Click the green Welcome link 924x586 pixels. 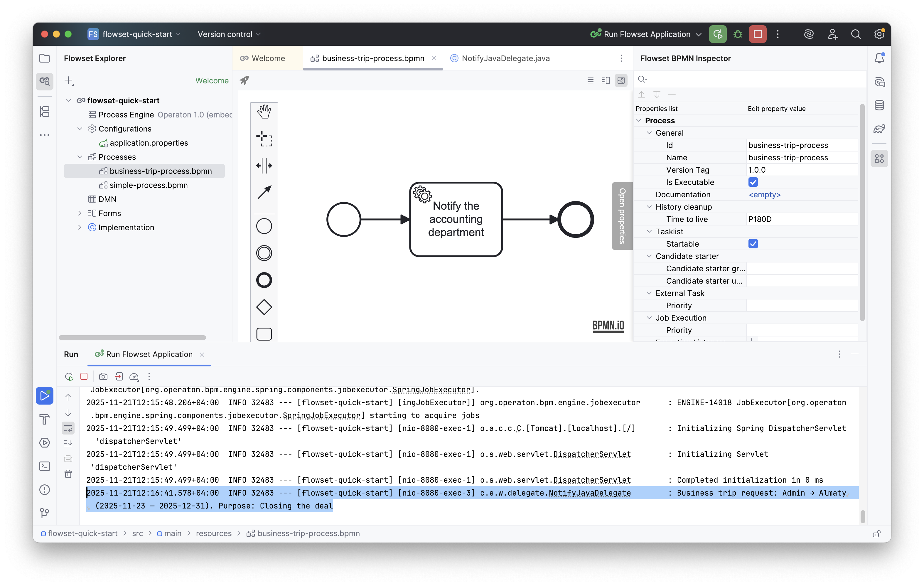point(212,80)
